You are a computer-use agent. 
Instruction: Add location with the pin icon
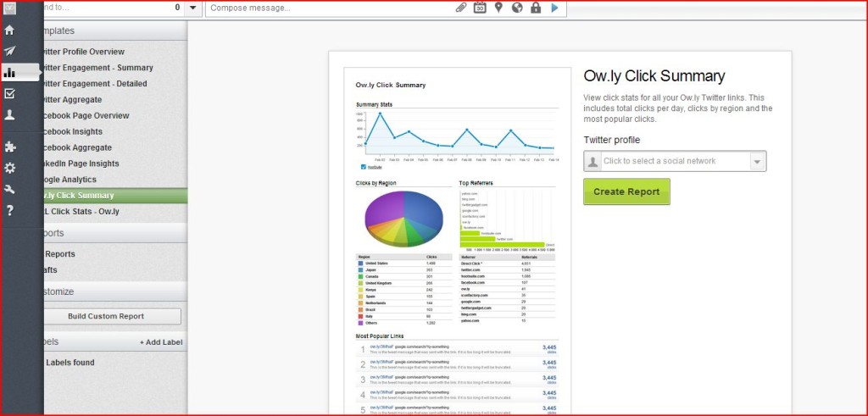coord(498,8)
